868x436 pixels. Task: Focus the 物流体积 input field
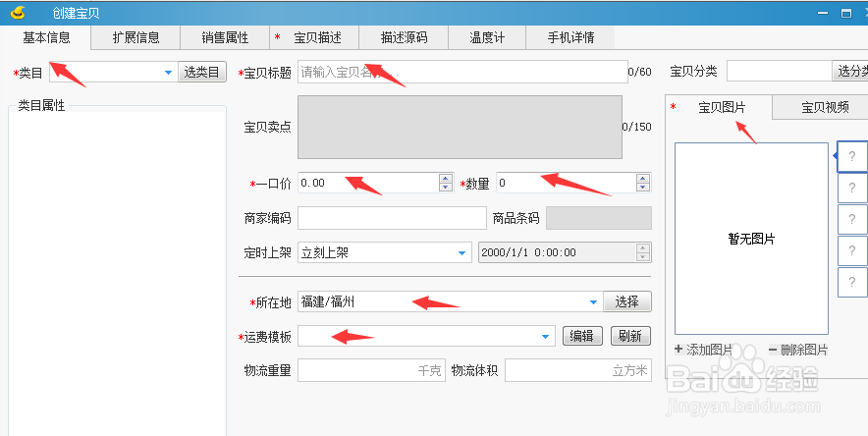coord(578,371)
